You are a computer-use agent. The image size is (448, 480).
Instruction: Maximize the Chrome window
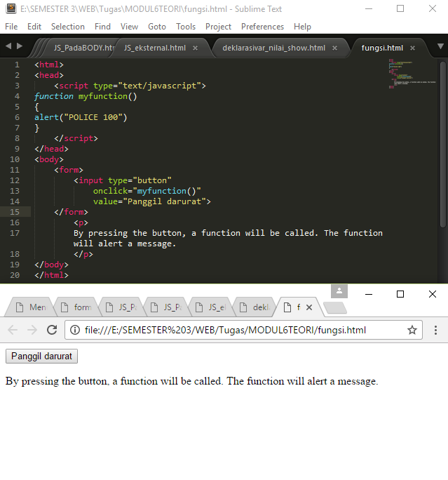[400, 294]
